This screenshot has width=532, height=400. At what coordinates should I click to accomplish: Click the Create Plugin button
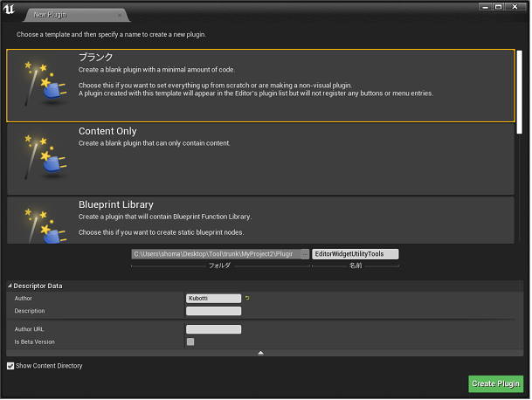[497, 385]
